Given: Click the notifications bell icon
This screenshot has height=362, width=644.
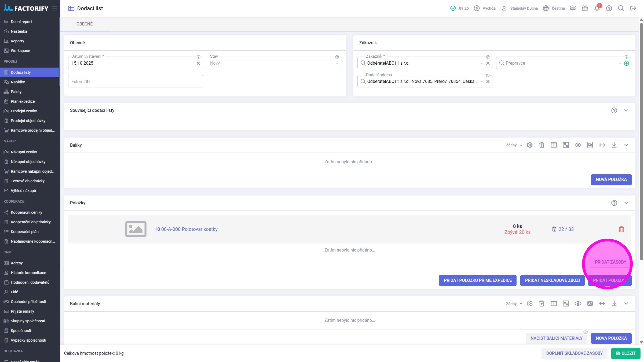Looking at the screenshot, I should pyautogui.click(x=597, y=8).
